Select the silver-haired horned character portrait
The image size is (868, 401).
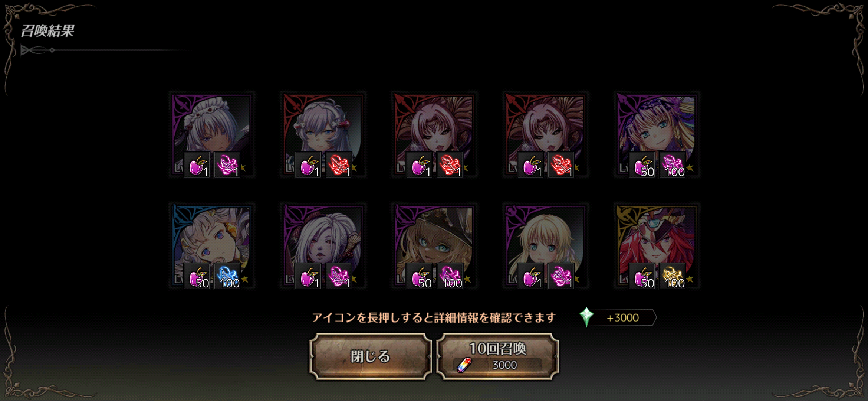[x=323, y=134]
